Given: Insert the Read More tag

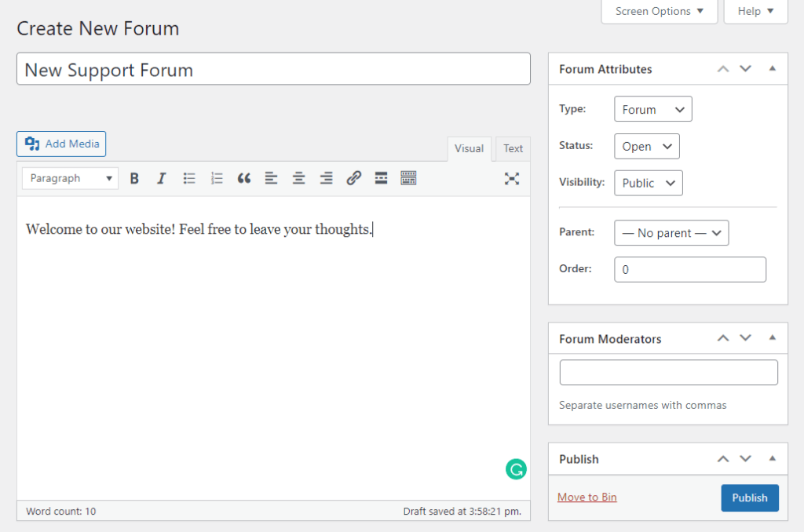Looking at the screenshot, I should (x=381, y=178).
